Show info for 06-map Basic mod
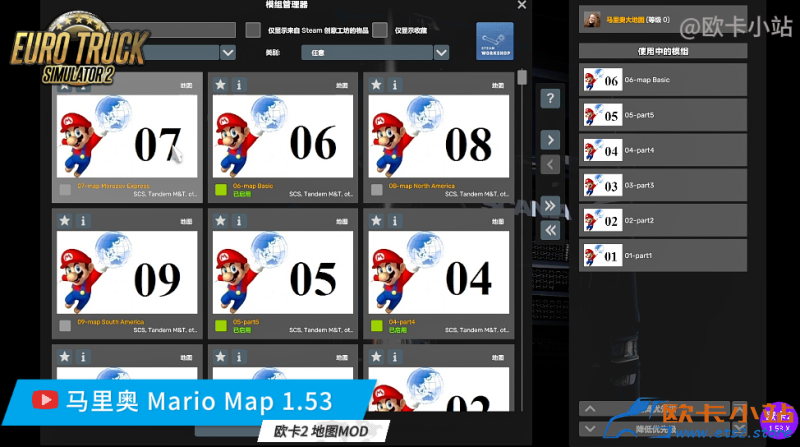Viewport: 800px width, 447px height. (239, 85)
